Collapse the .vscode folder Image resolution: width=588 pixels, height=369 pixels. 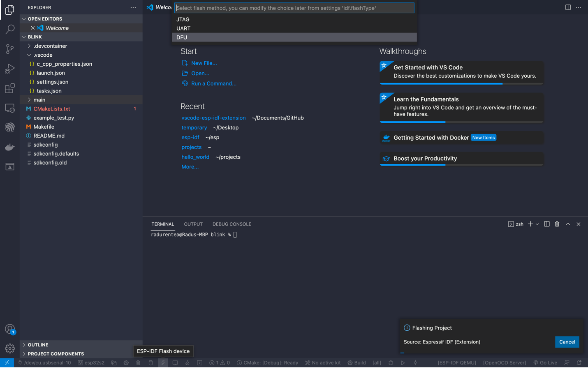[x=43, y=55]
